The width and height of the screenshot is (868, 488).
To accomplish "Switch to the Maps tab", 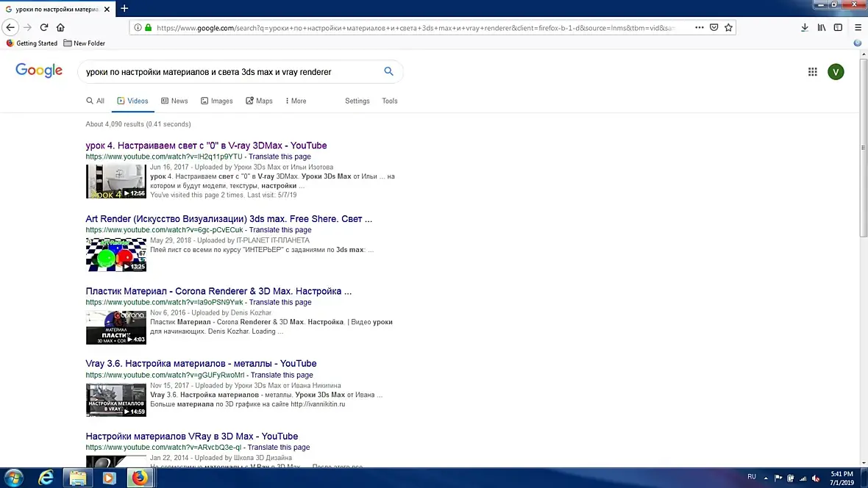I will [259, 101].
